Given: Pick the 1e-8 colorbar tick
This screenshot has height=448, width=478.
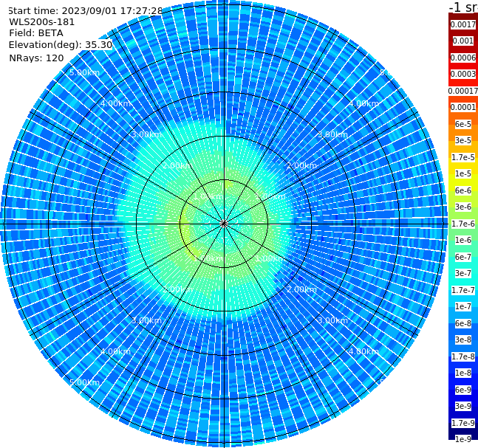Looking at the screenshot, I should click(463, 373).
